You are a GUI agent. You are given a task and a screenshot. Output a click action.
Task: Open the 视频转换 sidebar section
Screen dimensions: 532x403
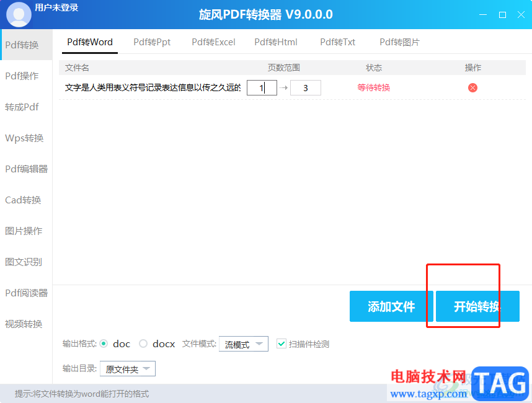coord(26,324)
